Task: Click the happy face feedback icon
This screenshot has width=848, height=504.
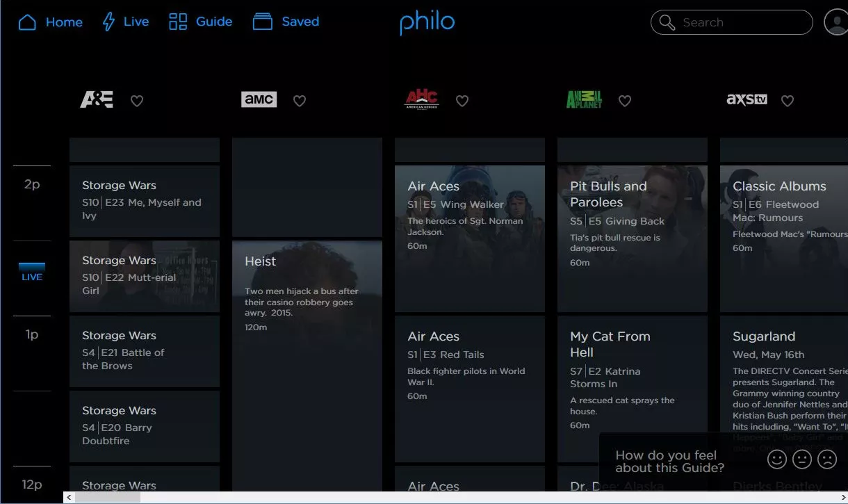Action: click(777, 460)
